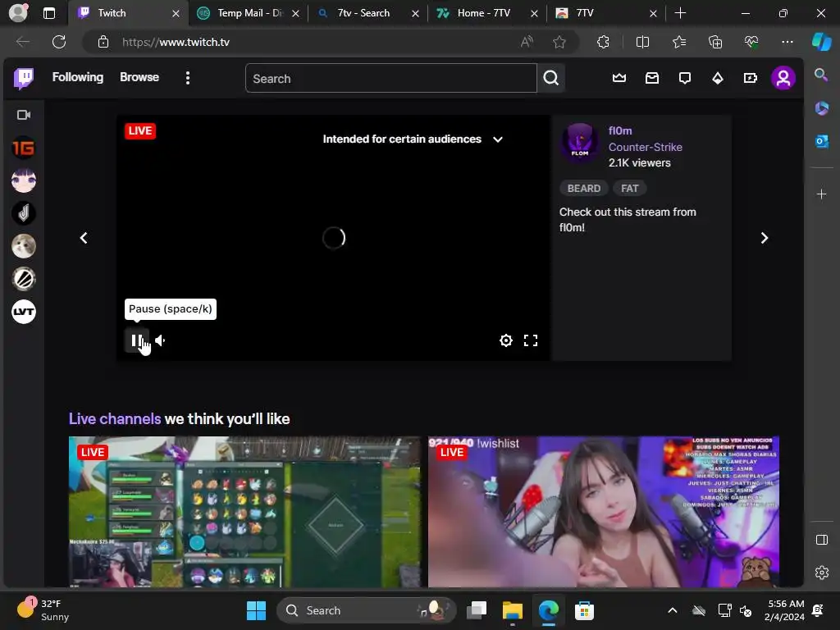
Task: Toggle fullscreen on the featured player
Action: pyautogui.click(x=531, y=340)
